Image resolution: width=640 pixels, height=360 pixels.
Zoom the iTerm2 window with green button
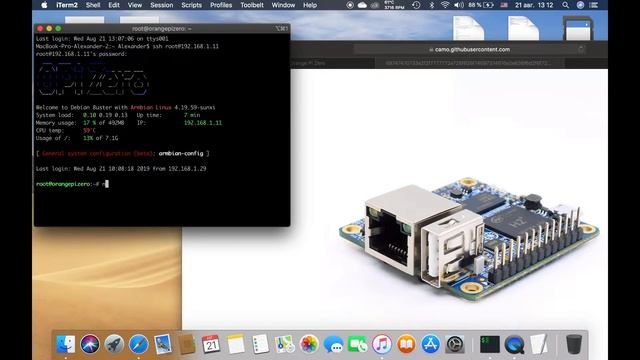(58, 29)
